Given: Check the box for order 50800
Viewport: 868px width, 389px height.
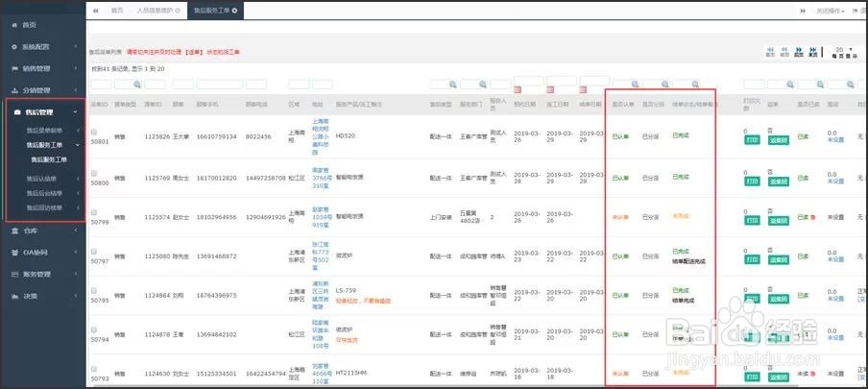Looking at the screenshot, I should coord(94,173).
